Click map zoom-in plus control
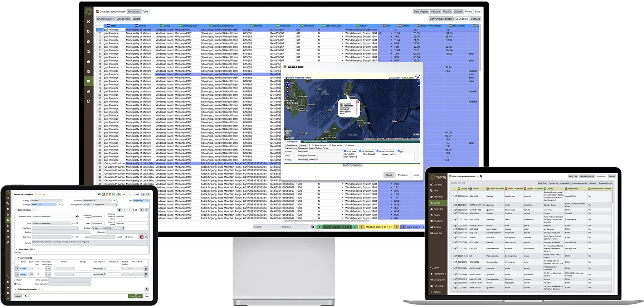644x306 pixels. tap(288, 92)
